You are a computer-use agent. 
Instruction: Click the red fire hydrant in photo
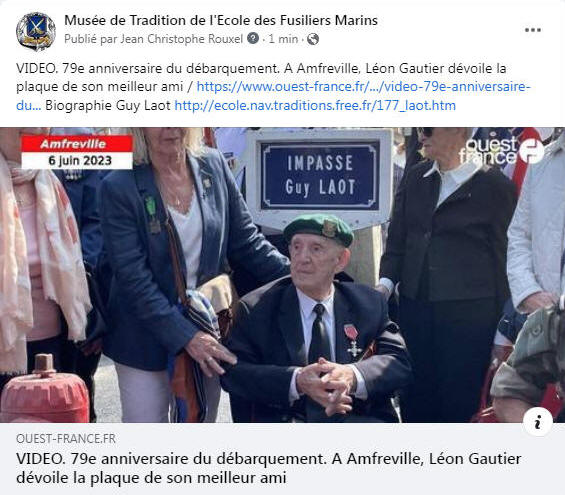pyautogui.click(x=44, y=389)
